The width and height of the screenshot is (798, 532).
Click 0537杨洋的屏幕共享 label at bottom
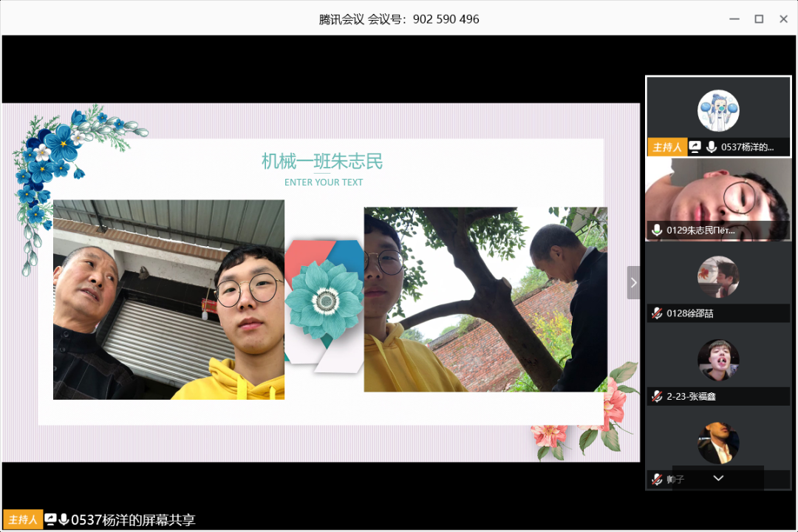pos(133,519)
